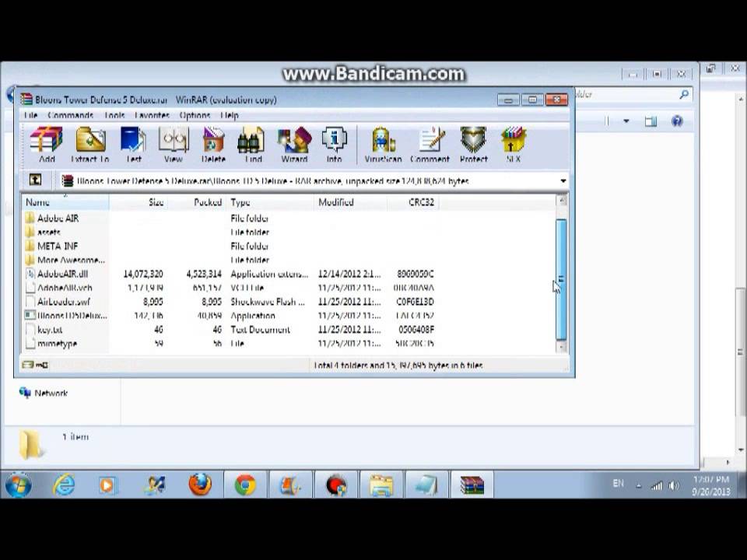The height and width of the screenshot is (560, 747).
Task: Sort by Size column header
Action: pyautogui.click(x=139, y=202)
